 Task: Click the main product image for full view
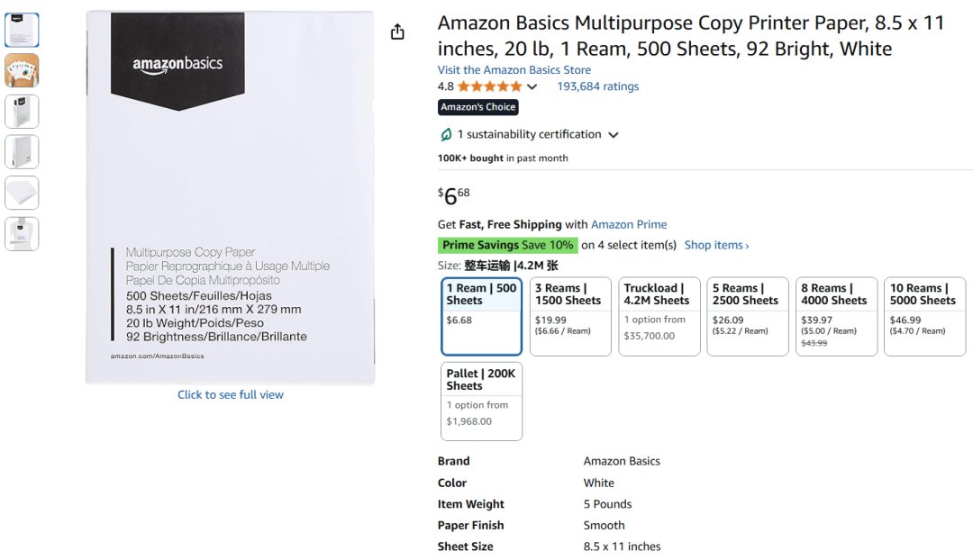230,198
